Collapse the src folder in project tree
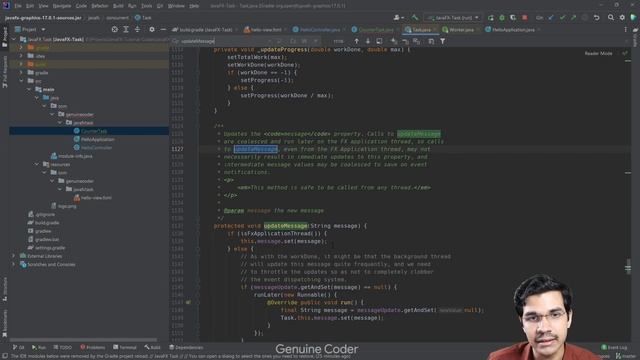The width and height of the screenshot is (640, 360). point(22,81)
